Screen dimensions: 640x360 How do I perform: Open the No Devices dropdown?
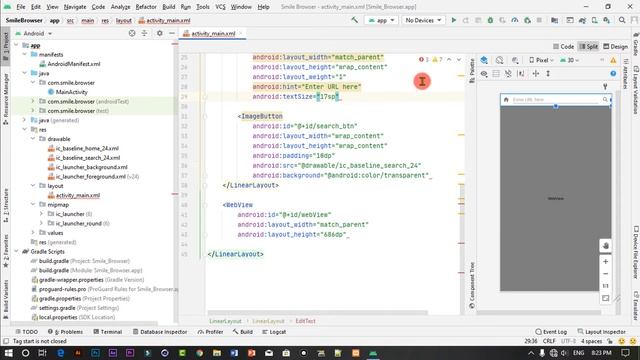tap(423, 20)
